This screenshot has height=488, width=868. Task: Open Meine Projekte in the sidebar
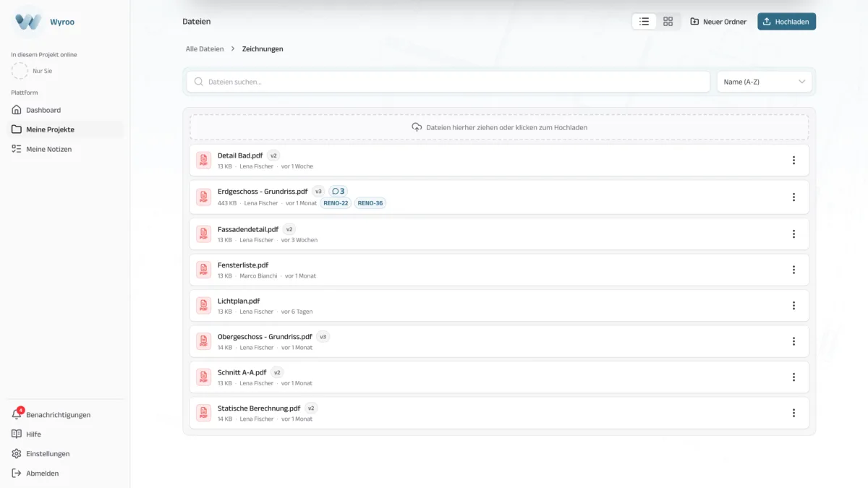pyautogui.click(x=65, y=129)
